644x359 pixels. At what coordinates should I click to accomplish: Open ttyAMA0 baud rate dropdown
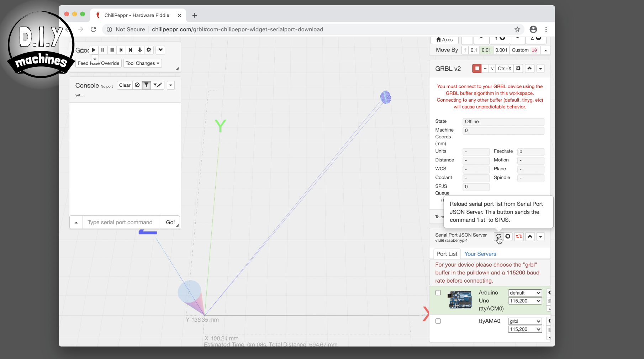(525, 329)
